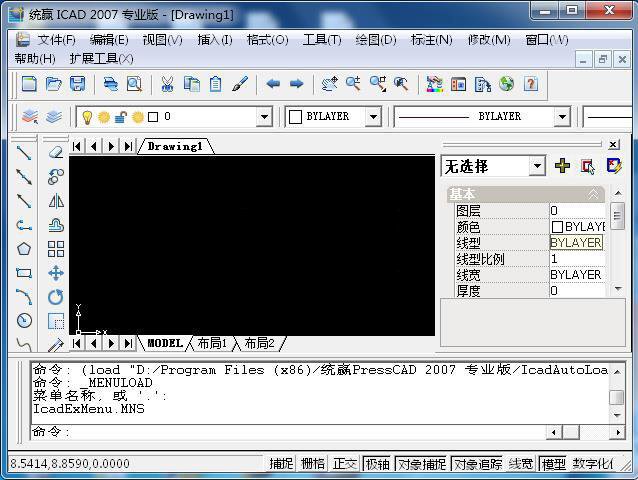Select the Circle drawing tool
638x480 pixels.
point(24,321)
